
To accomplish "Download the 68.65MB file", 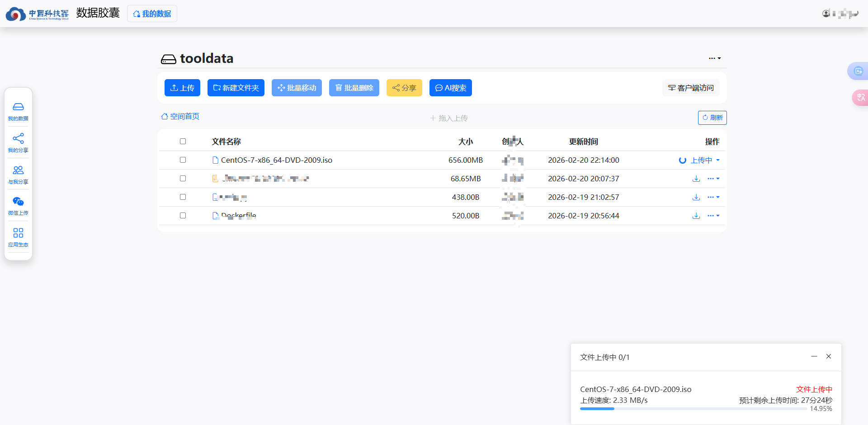I will click(x=696, y=179).
